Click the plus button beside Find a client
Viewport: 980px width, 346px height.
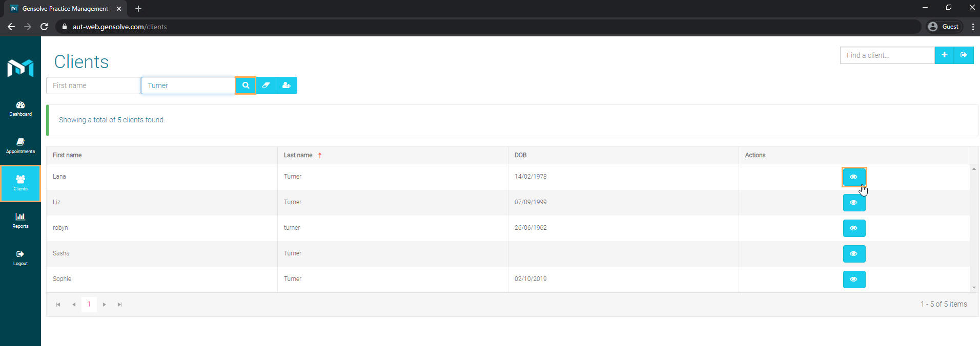[x=944, y=55]
